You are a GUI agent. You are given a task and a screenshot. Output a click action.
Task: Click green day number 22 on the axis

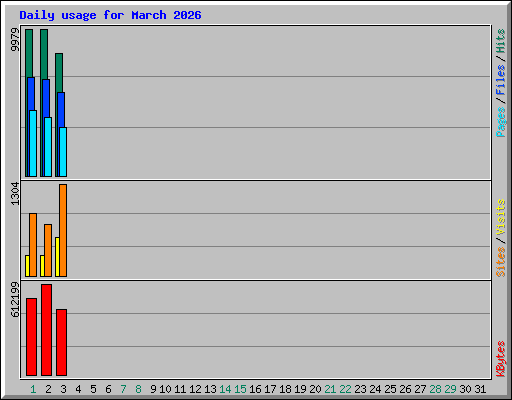[x=345, y=389]
